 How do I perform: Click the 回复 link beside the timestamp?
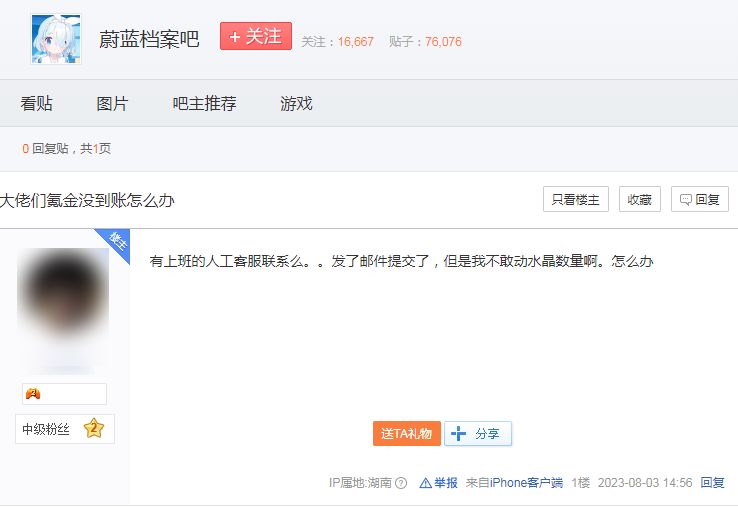tap(712, 483)
